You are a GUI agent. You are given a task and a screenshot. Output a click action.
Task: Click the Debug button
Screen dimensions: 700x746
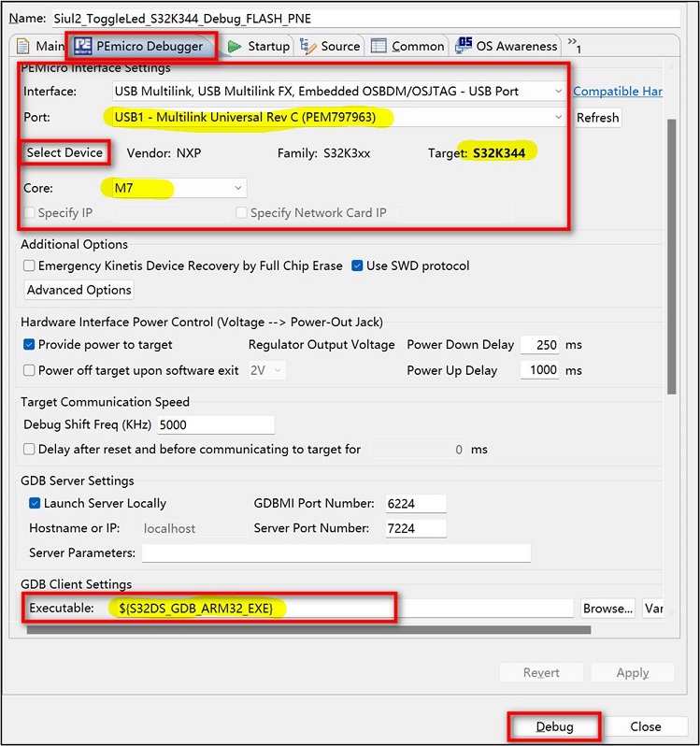coord(554,726)
